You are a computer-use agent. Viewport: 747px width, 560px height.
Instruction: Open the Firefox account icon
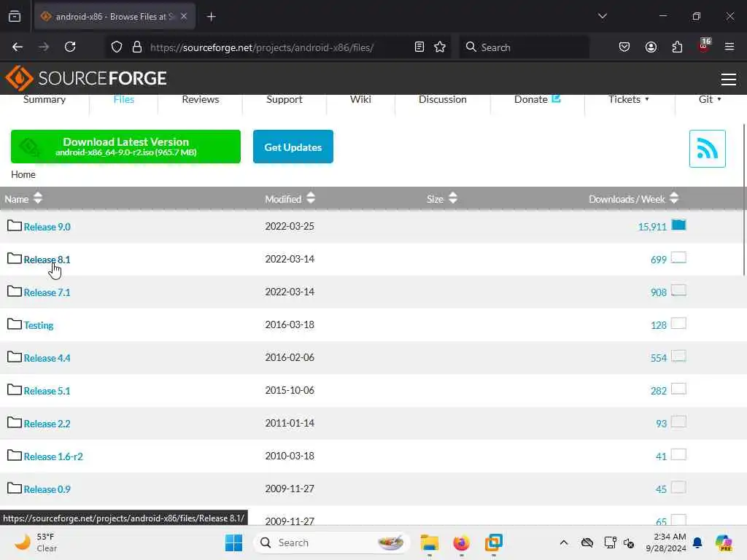[651, 47]
